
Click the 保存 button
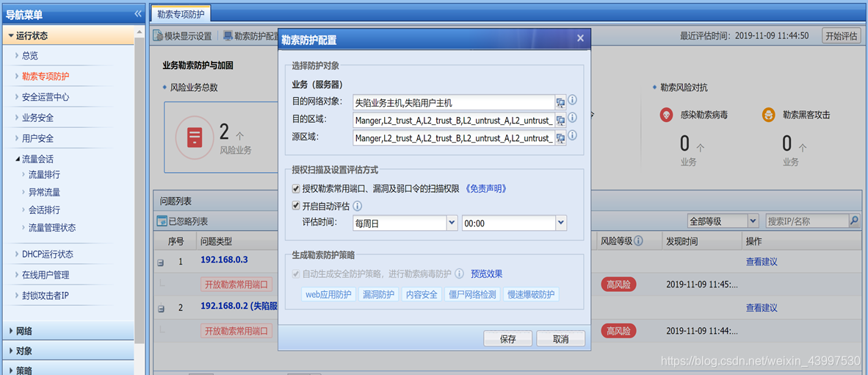pyautogui.click(x=507, y=339)
